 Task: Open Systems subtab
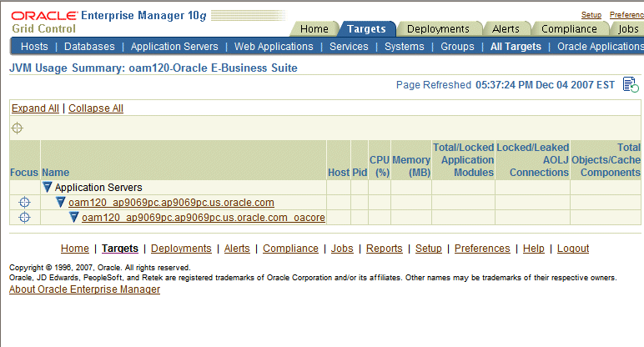click(x=404, y=47)
